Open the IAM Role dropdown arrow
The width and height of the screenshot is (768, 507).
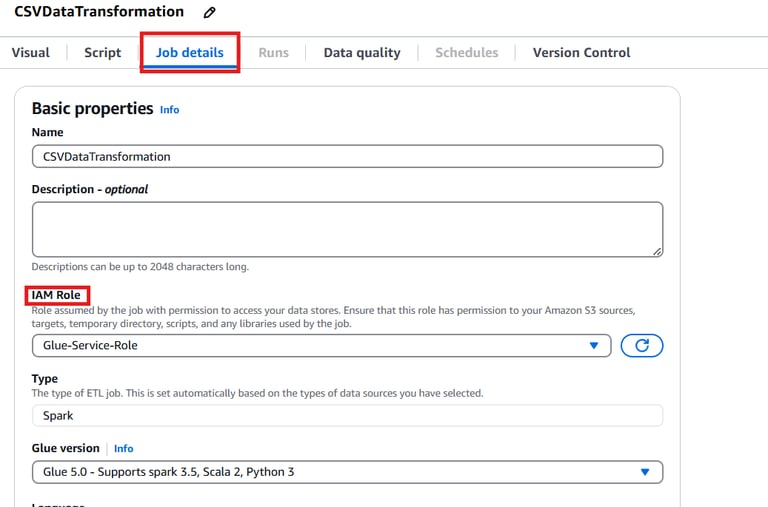[593, 345]
